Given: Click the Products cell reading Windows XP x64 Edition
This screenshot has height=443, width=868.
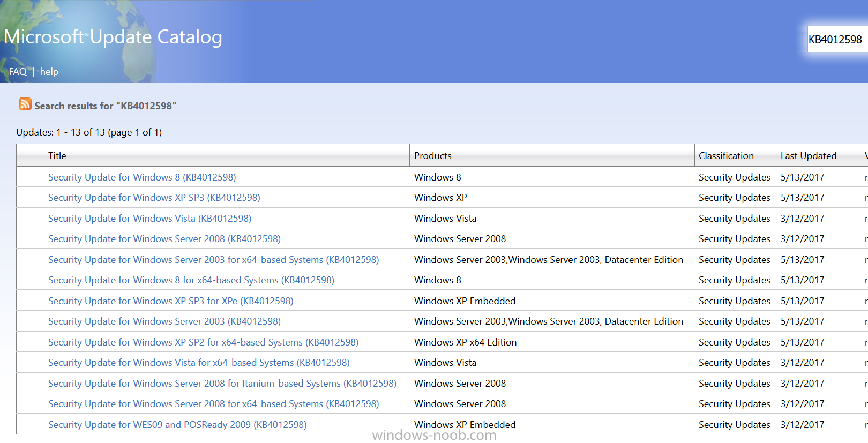Looking at the screenshot, I should (465, 342).
